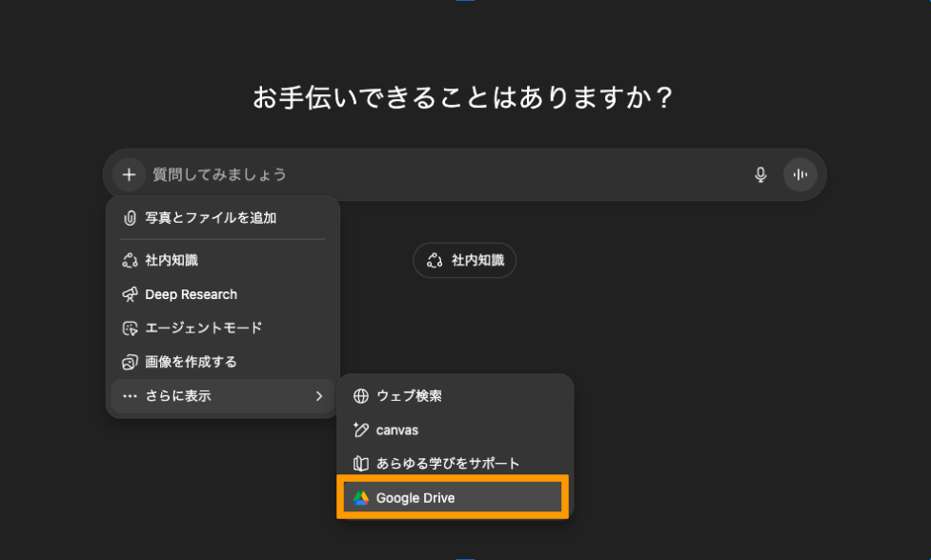Choose the ウェブ検索 submenu label
The image size is (931, 560).
click(409, 396)
